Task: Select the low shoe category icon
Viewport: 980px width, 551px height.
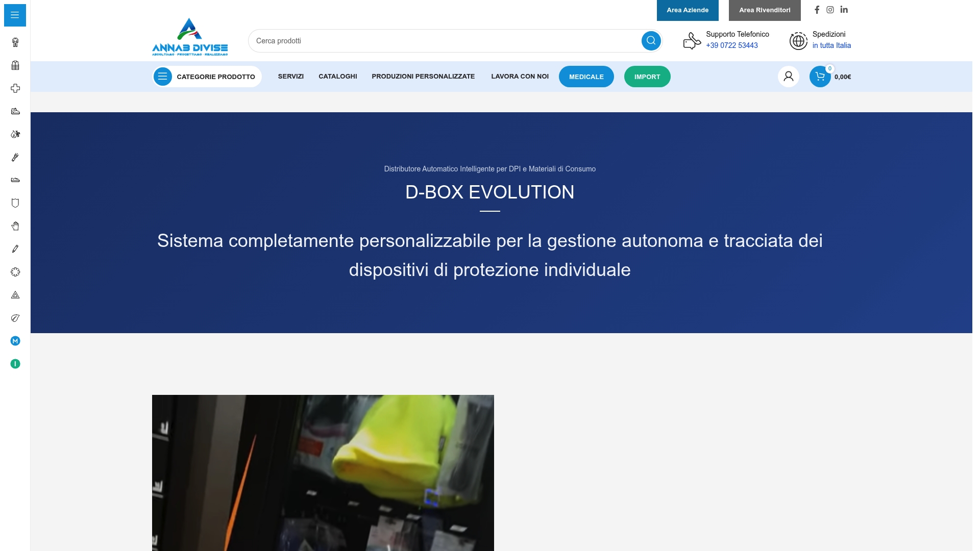Action: click(15, 180)
